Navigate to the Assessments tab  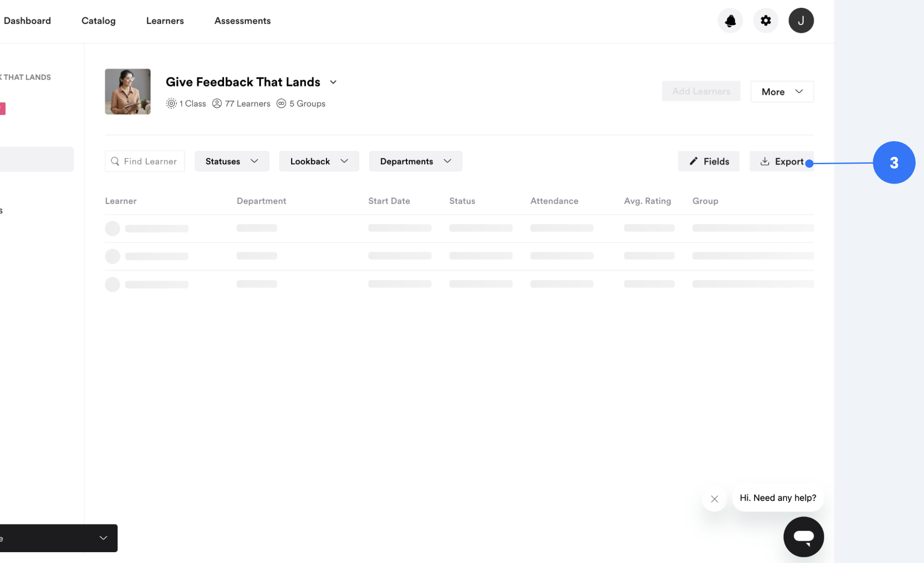coord(242,20)
